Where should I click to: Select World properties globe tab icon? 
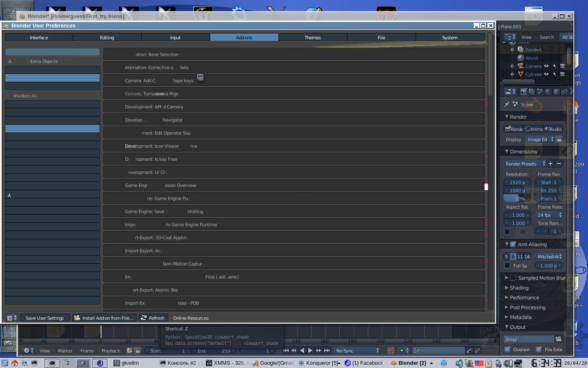tap(548, 92)
